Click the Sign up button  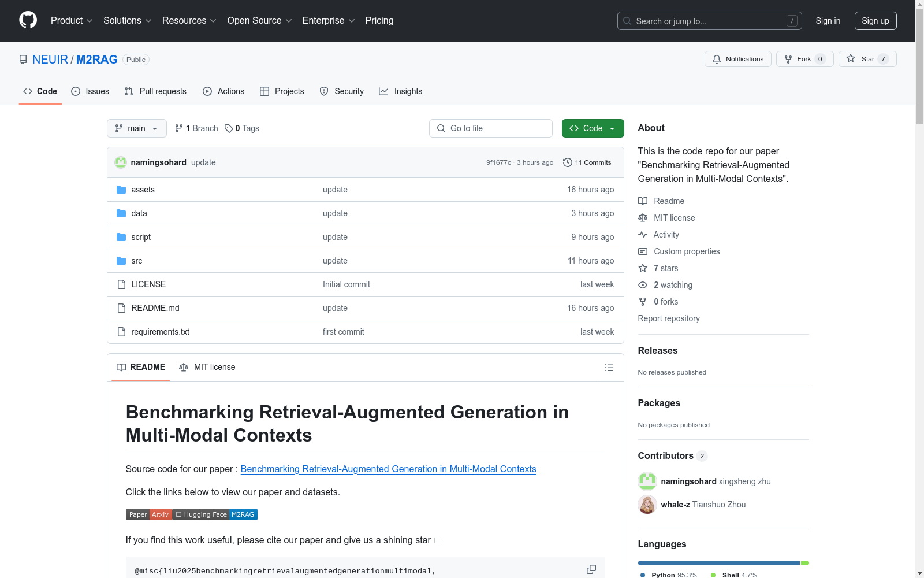875,21
